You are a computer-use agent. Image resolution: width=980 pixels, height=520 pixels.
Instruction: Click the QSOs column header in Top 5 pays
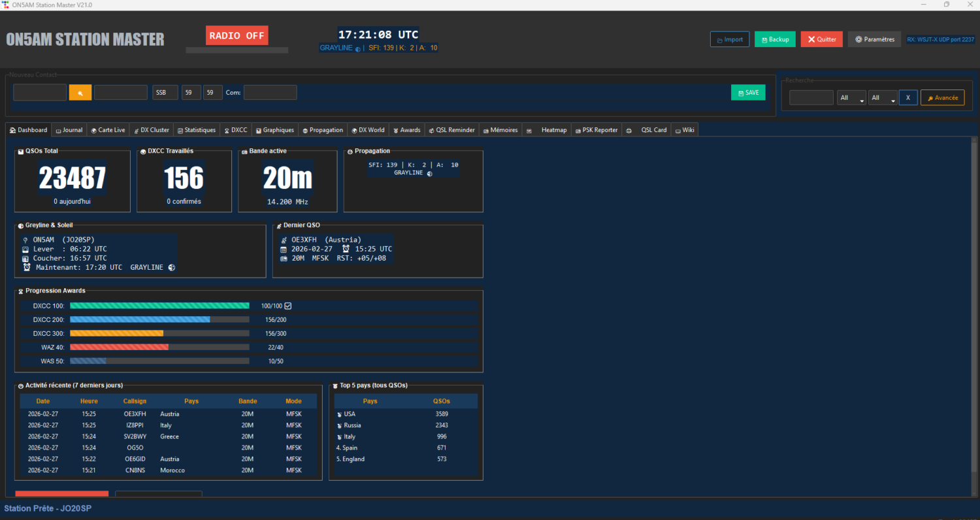[x=442, y=401]
